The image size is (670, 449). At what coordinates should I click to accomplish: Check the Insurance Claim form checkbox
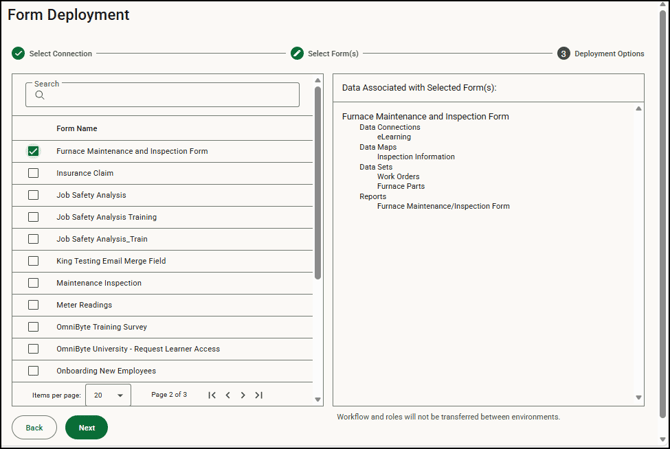[33, 173]
